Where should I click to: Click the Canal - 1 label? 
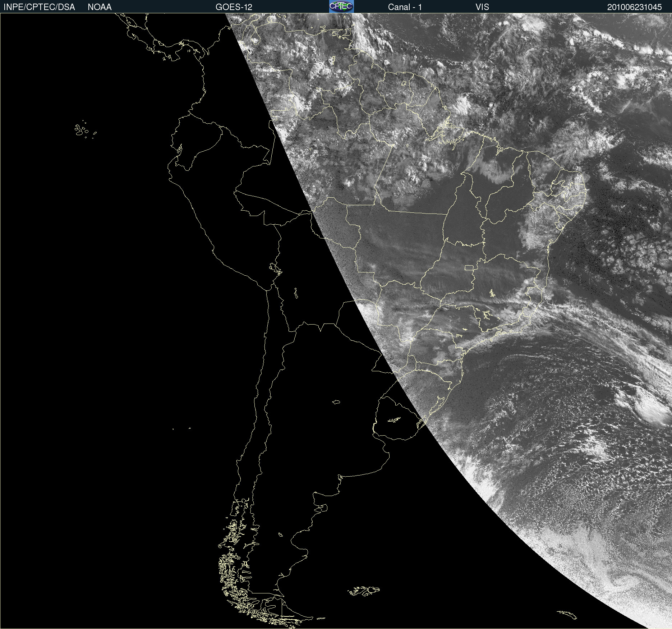pyautogui.click(x=405, y=7)
